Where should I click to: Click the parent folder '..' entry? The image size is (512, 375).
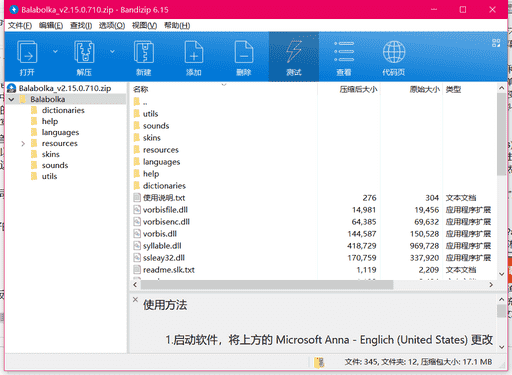click(145, 102)
